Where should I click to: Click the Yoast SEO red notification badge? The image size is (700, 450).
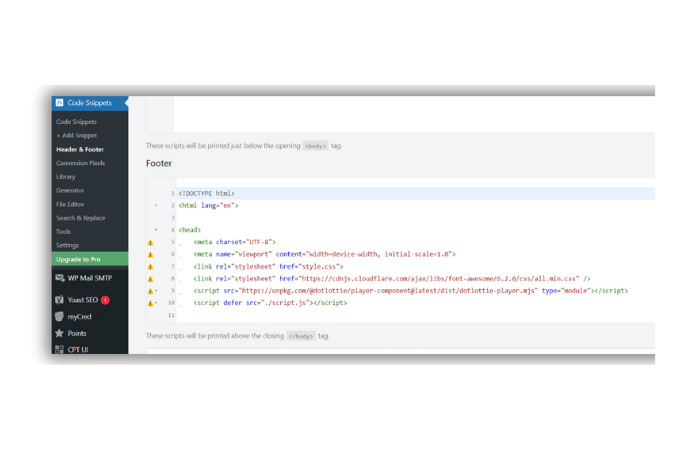click(x=105, y=300)
